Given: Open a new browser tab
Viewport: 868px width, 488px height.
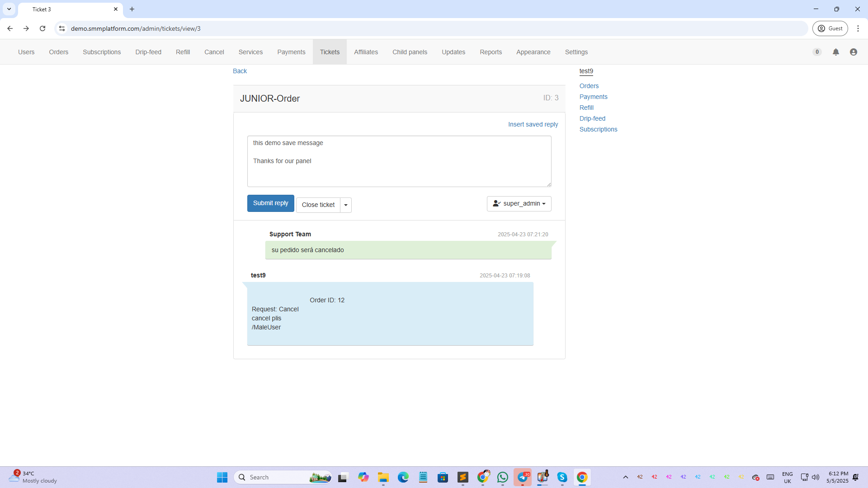Looking at the screenshot, I should [132, 9].
